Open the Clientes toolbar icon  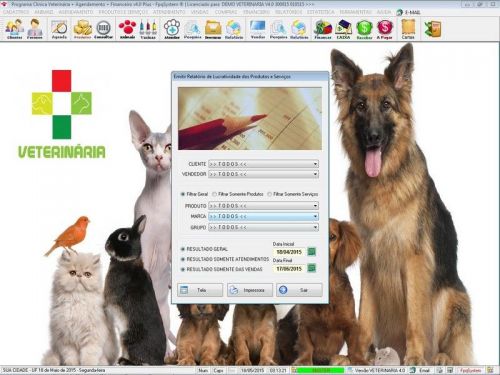(x=15, y=29)
